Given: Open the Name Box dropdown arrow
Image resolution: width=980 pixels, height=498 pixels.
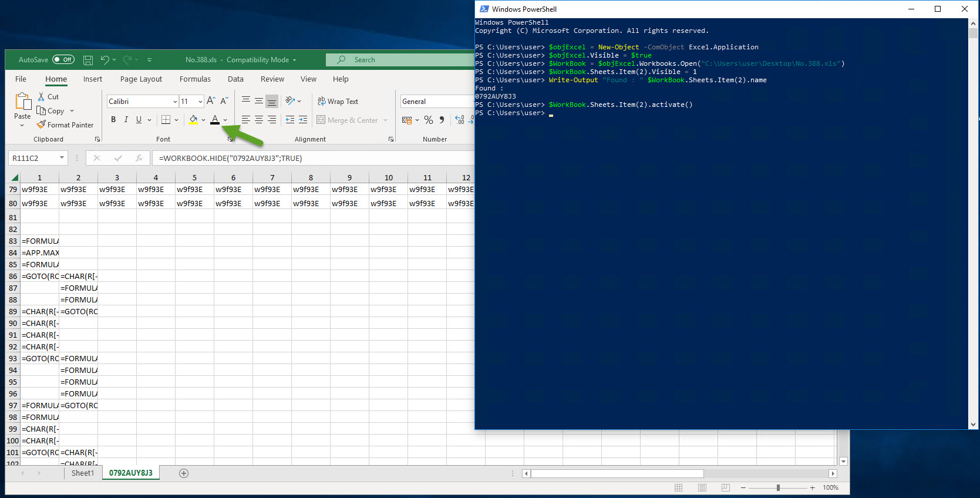Looking at the screenshot, I should (62, 158).
